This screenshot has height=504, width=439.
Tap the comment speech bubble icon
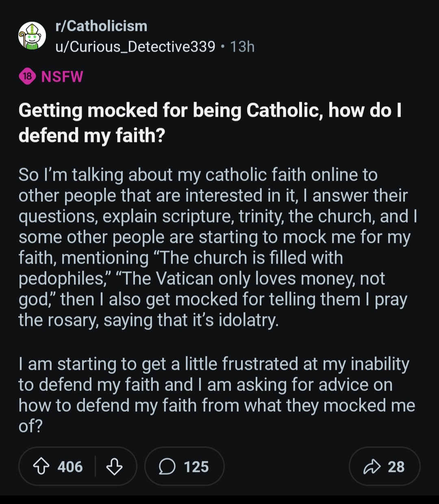pyautogui.click(x=167, y=467)
